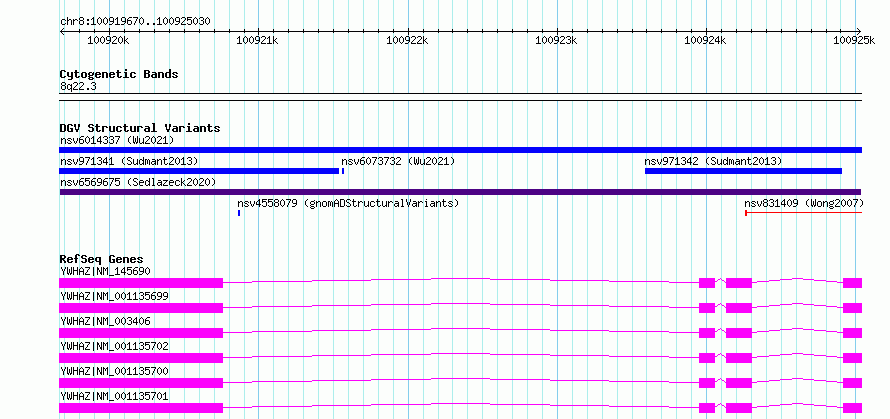Click the 8q22.3 cytogenetic band bar
This screenshot has width=890, height=419.
pos(460,97)
